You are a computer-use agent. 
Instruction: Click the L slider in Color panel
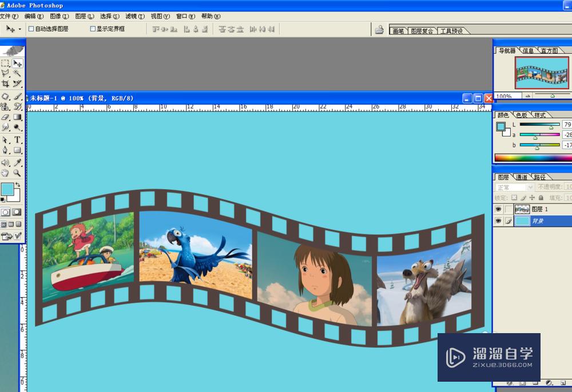click(x=539, y=125)
